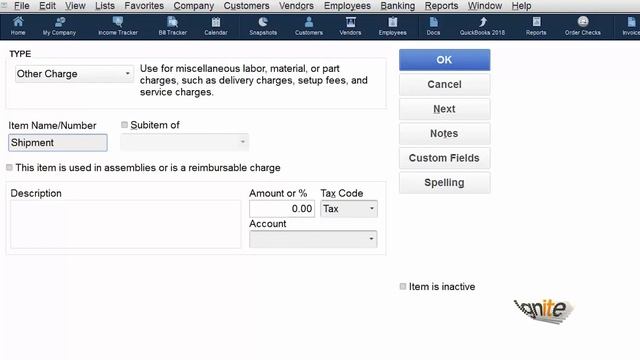Click the Item Name/Number field containing Shipment
Image resolution: width=640 pixels, height=360 pixels.
click(x=58, y=142)
